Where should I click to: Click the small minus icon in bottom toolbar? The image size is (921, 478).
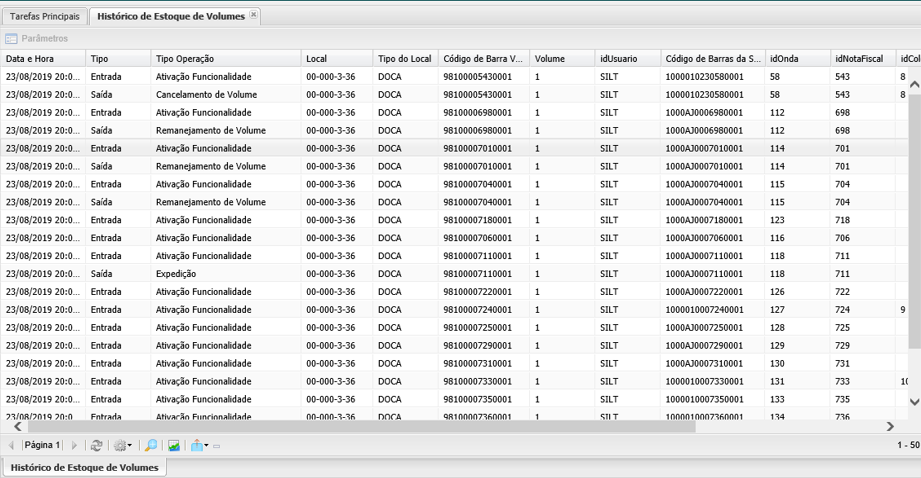pos(217,446)
